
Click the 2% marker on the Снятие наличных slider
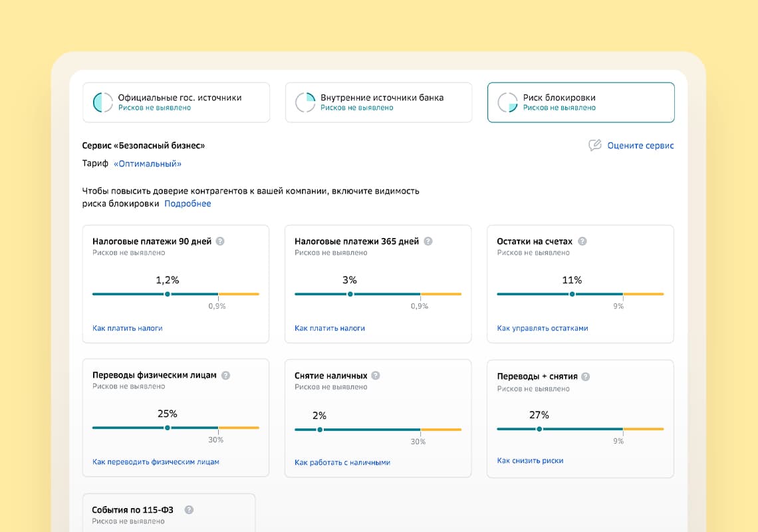point(320,430)
